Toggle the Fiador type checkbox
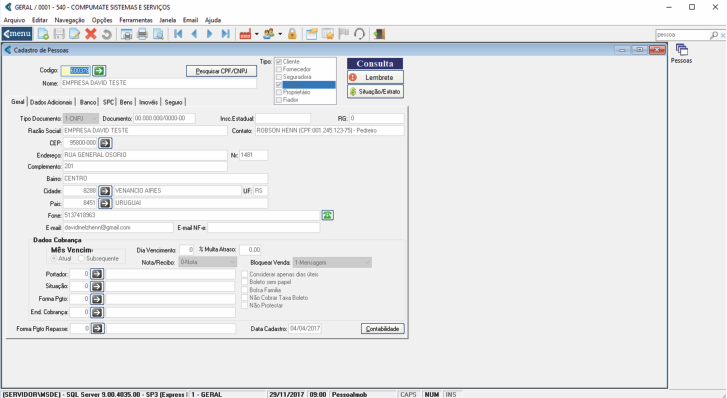This screenshot has height=398, width=727. click(x=279, y=100)
